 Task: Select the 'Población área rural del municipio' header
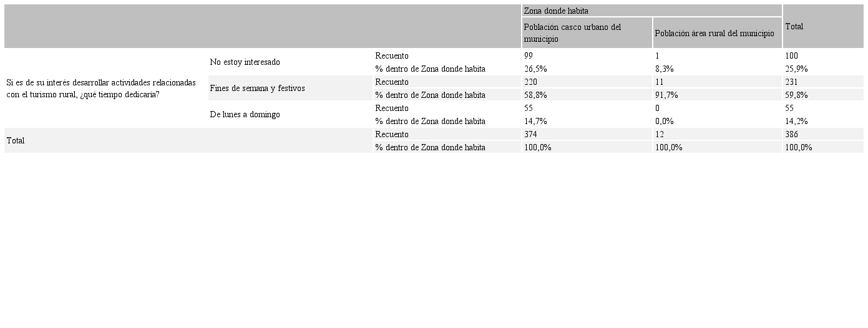coord(714,33)
